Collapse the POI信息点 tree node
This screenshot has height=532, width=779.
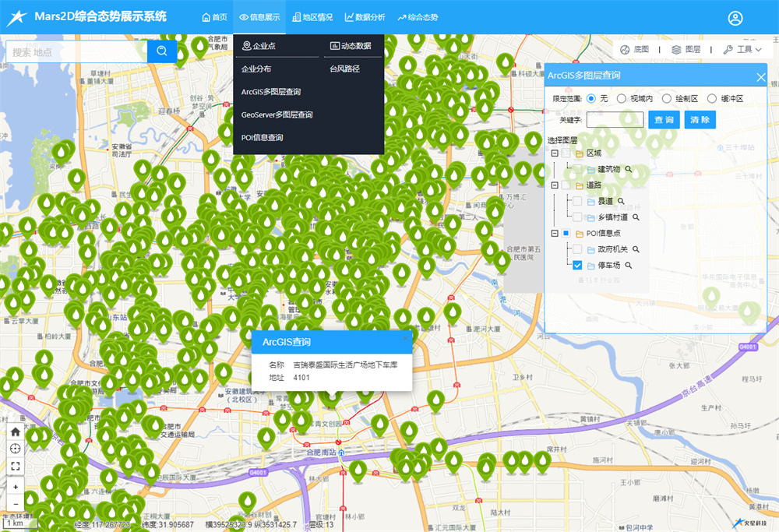pyautogui.click(x=555, y=233)
